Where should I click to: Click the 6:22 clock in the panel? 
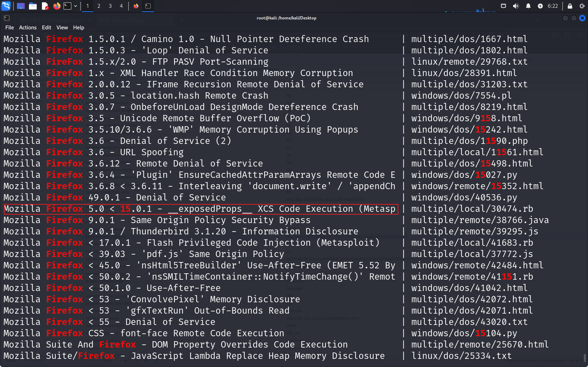553,6
